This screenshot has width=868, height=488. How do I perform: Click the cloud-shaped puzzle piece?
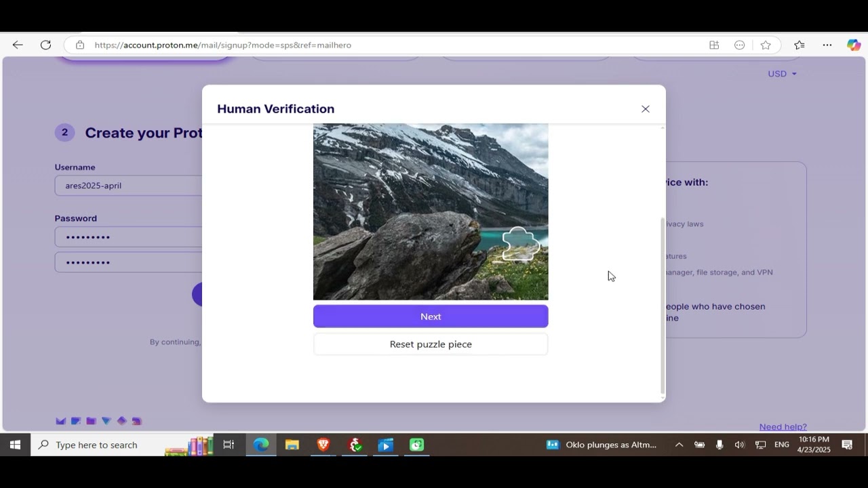point(521,245)
